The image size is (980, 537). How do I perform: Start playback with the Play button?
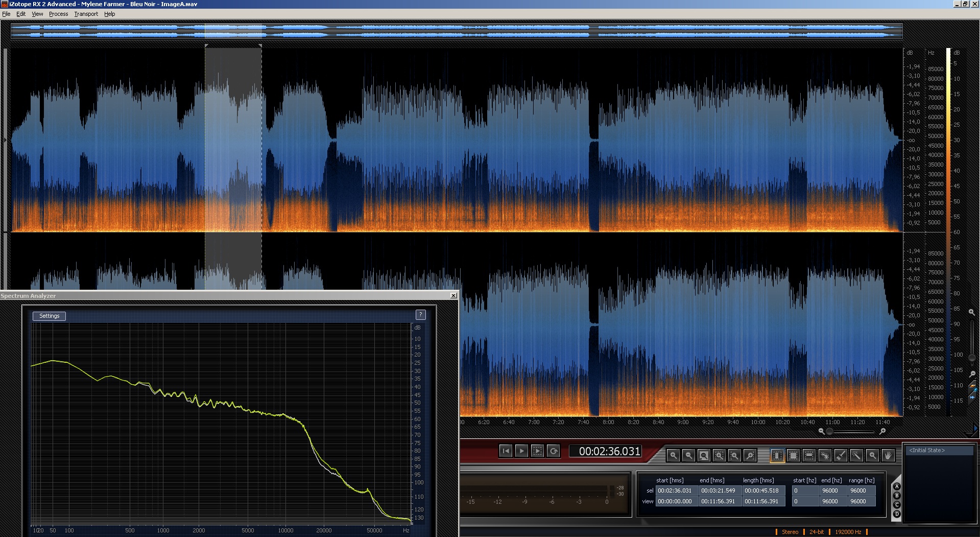coord(521,451)
